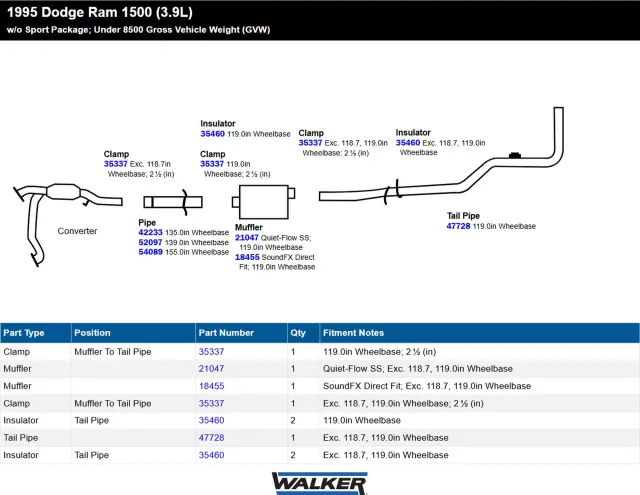Click the 'Converter' label in the diagram
Image resolution: width=640 pixels, height=495 pixels.
77,231
